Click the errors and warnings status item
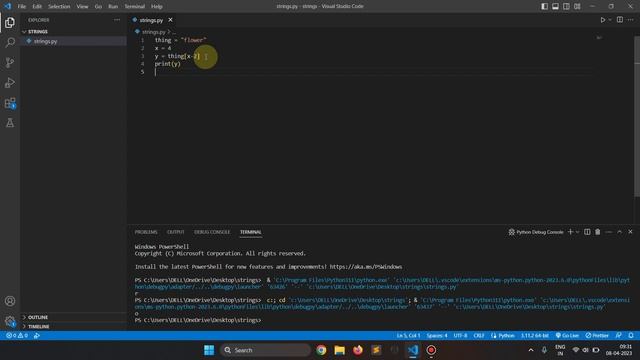Screen dimensions: 640x360 point(17,336)
